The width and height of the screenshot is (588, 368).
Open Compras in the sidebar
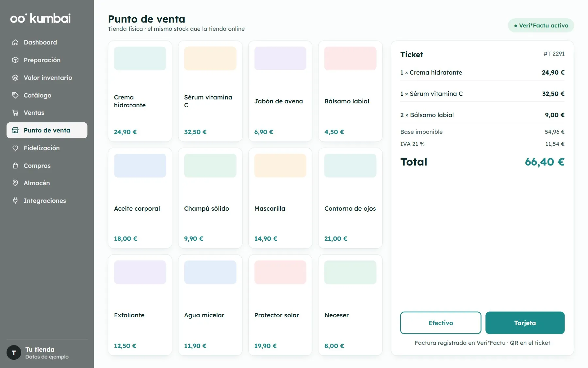coord(47,166)
